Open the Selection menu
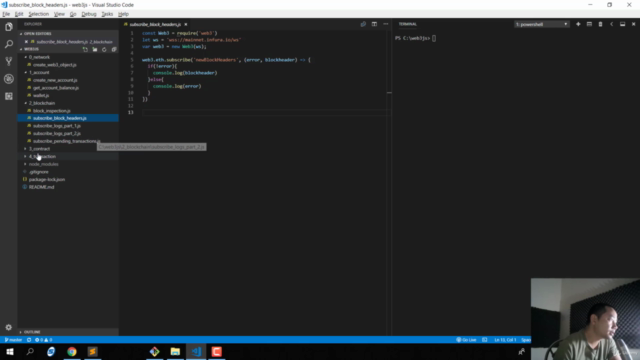Screen dimensions: 640x360 38,14
